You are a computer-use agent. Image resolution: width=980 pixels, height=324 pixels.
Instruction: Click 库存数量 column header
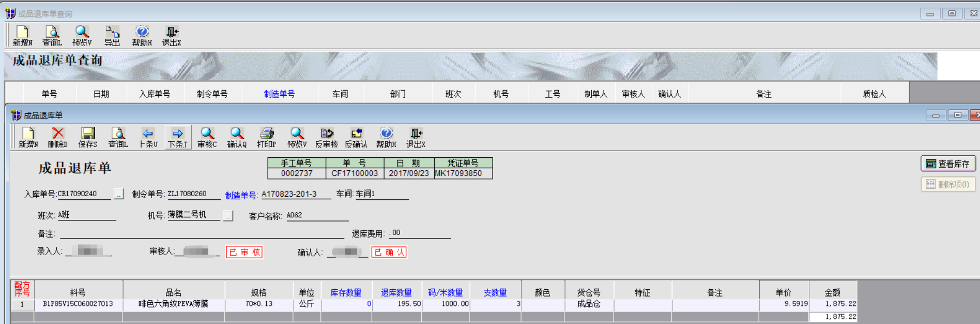(346, 292)
